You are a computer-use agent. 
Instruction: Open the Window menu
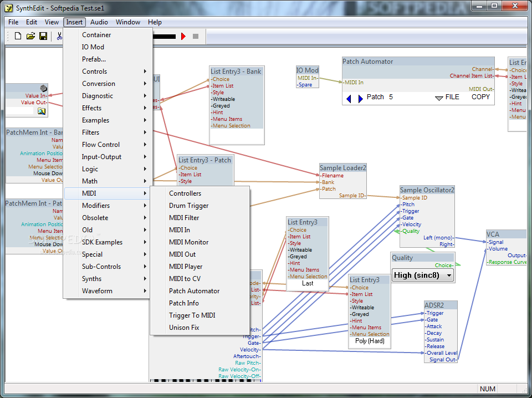coord(128,22)
